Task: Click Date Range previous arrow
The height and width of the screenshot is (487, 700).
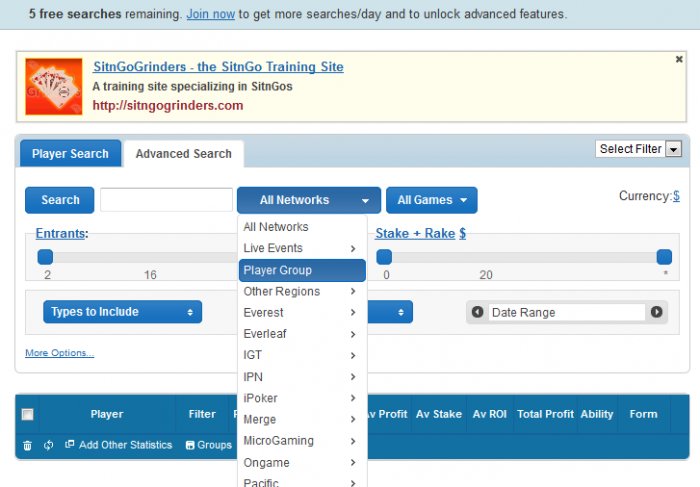Action: pos(478,312)
